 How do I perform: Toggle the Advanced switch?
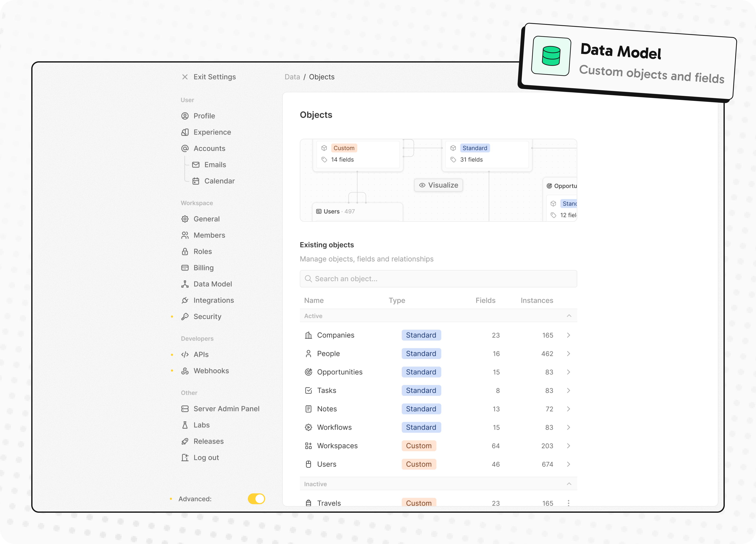tap(256, 499)
